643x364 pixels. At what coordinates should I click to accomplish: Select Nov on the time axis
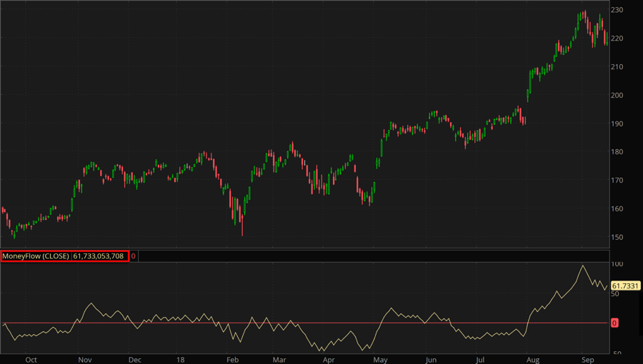(x=85, y=360)
